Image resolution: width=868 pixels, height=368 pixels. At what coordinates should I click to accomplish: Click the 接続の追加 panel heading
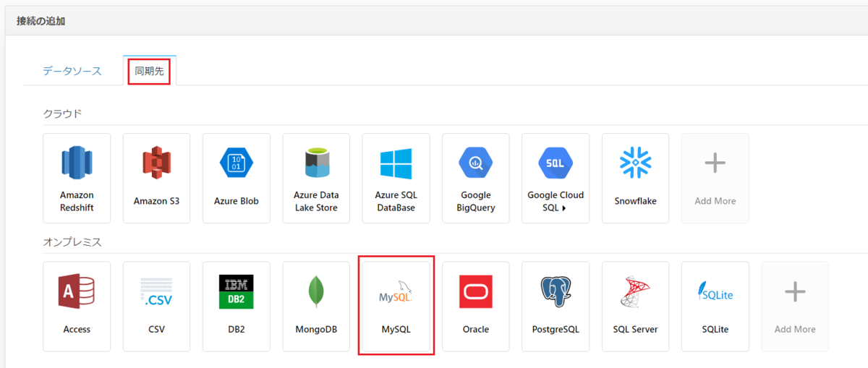[41, 21]
